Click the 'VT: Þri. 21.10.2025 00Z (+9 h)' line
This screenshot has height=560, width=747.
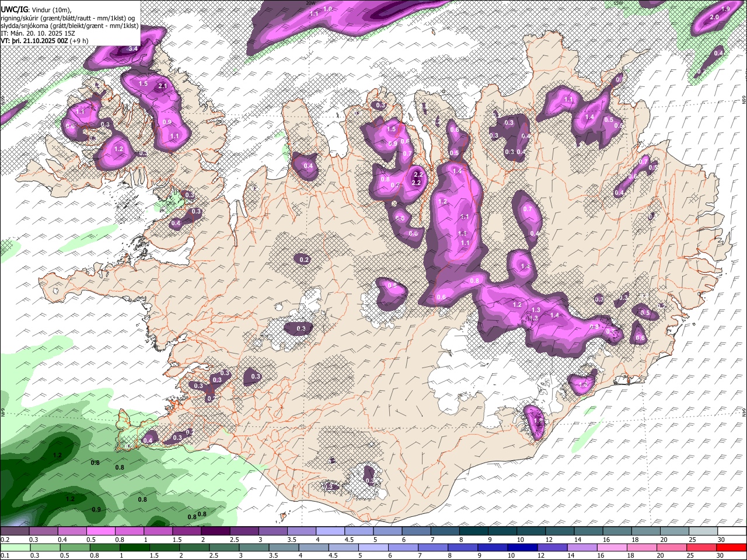[44, 41]
